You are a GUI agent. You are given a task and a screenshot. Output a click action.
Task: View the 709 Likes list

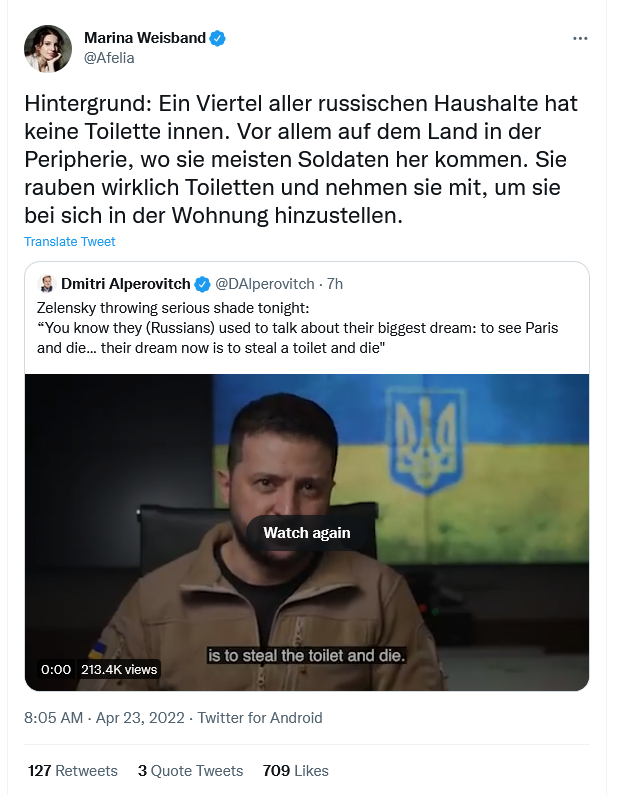(x=296, y=771)
